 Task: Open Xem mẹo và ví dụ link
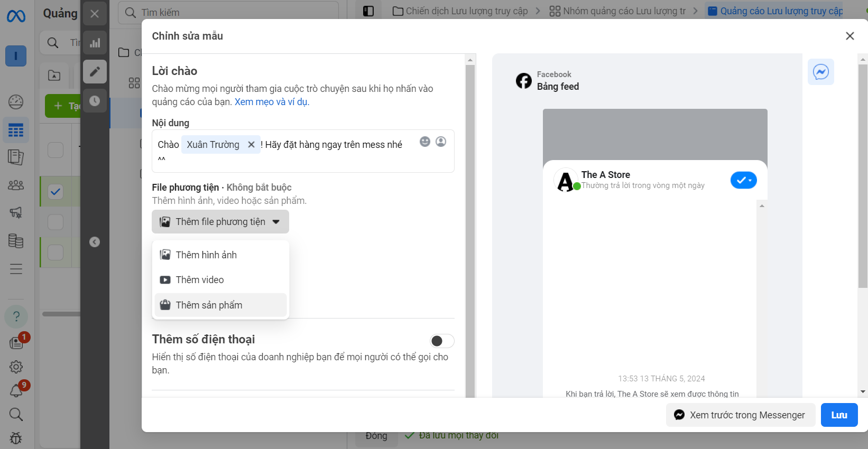click(272, 102)
